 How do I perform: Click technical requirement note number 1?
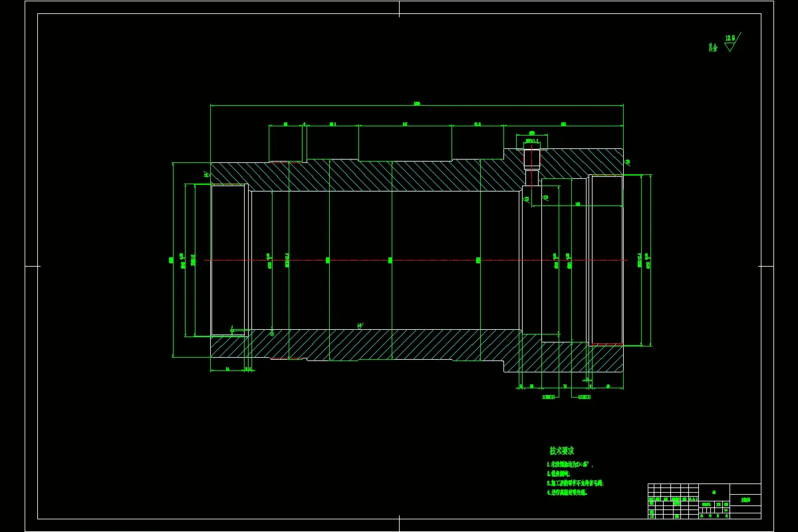pyautogui.click(x=569, y=465)
